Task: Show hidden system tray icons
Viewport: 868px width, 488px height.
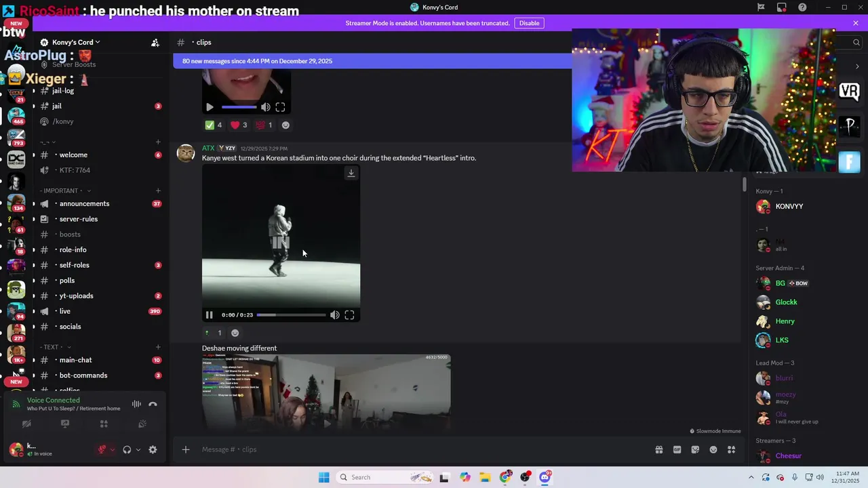Action: point(751,477)
